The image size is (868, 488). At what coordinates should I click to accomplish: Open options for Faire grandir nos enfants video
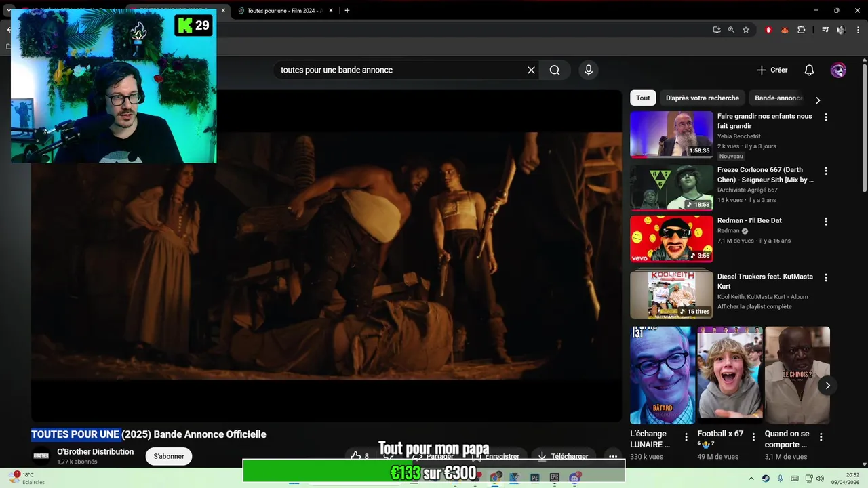(x=825, y=117)
